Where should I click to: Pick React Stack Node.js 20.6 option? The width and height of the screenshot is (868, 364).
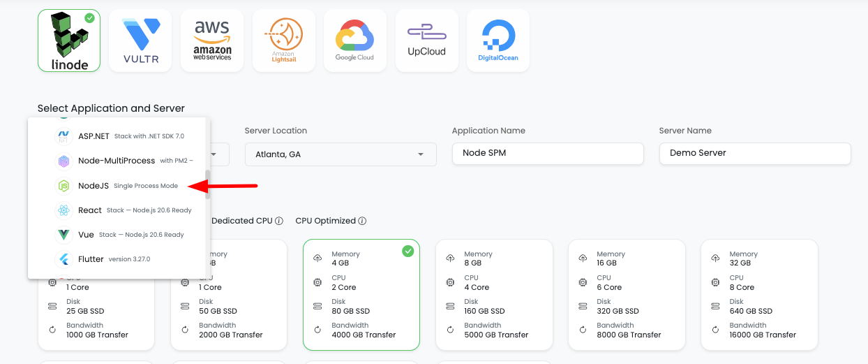click(116, 210)
